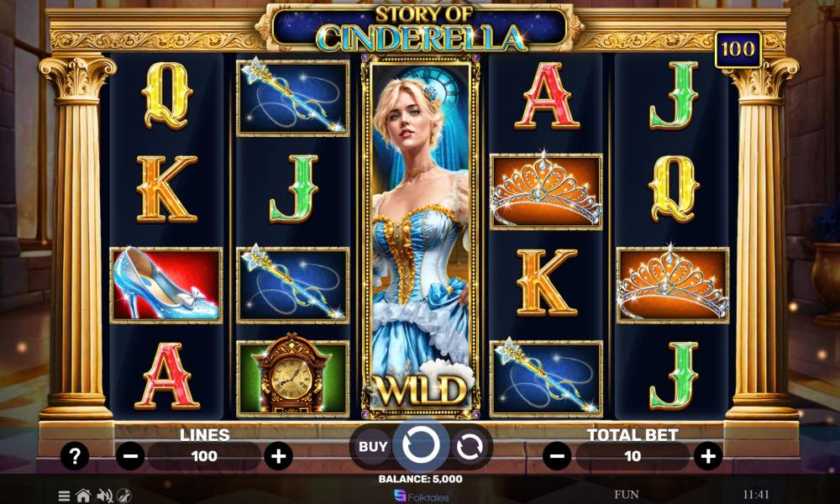The height and width of the screenshot is (504, 840).
Task: Click the Cinderella WILD expanded reel
Action: [421, 236]
